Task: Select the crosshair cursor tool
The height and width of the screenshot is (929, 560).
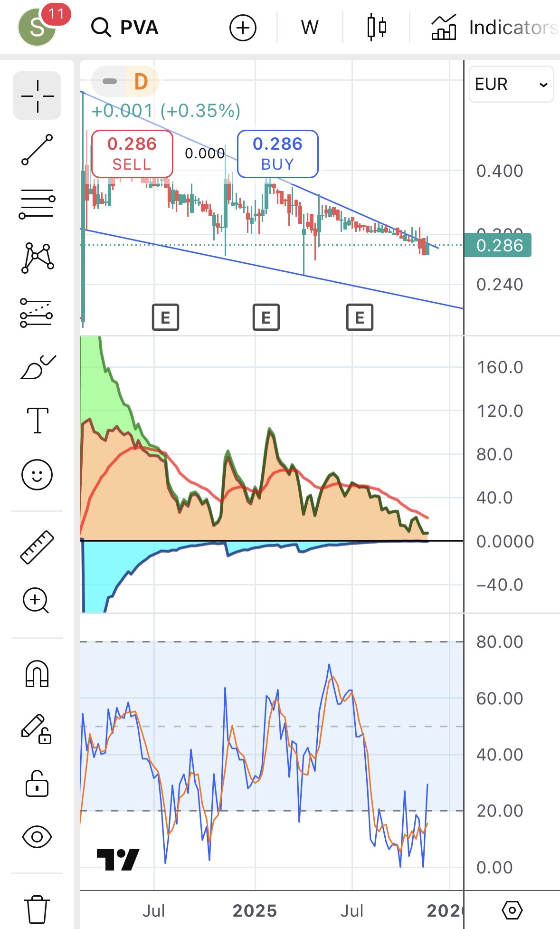Action: (37, 96)
